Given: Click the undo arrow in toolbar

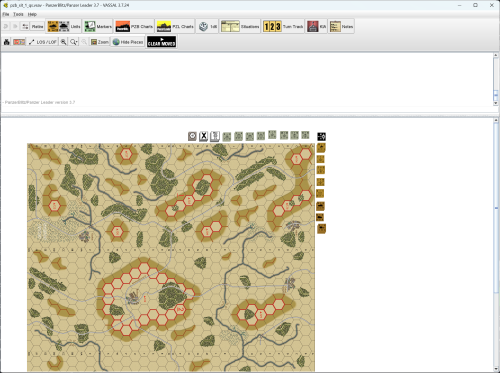Looking at the screenshot, I should [x=6, y=26].
